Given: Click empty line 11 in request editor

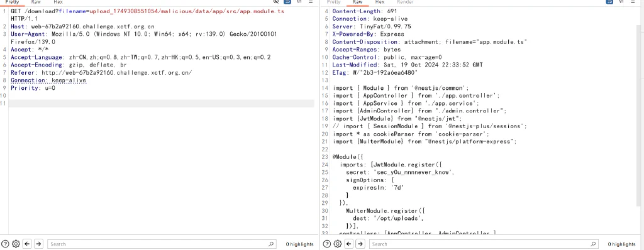Looking at the screenshot, I should pyautogui.click(x=162, y=104).
